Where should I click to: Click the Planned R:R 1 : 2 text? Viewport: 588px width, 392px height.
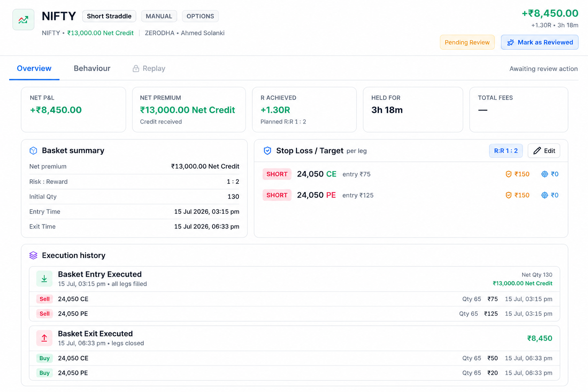283,122
